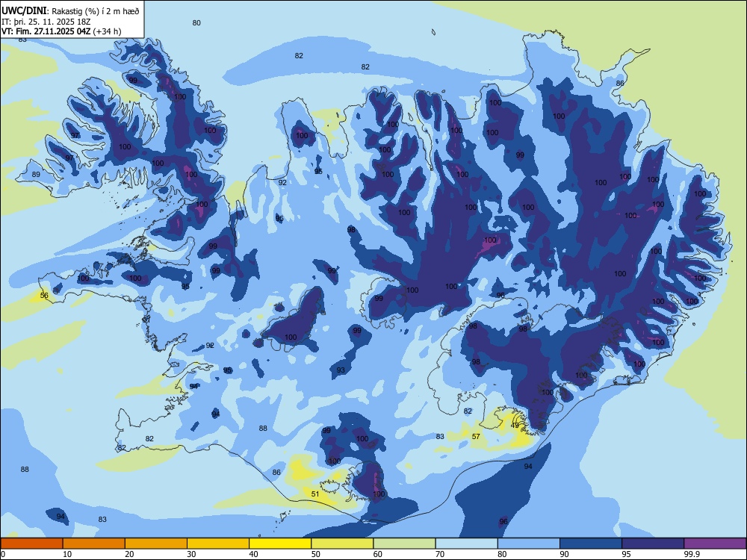Click the 'IT: þri. 25. 11. 2025 18Z' line
This screenshot has width=747, height=560.
(46, 22)
